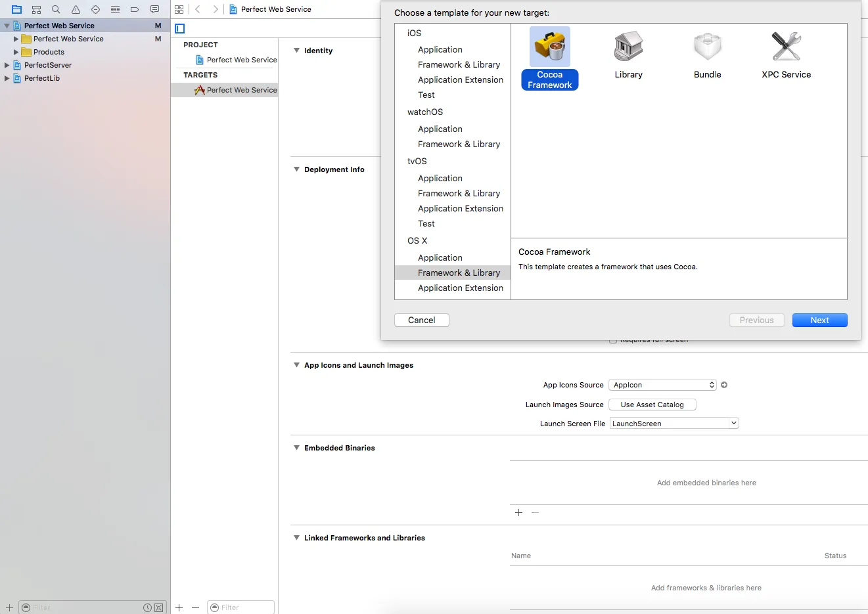Expand the PerfectLib project
Viewport: 868px width, 614px height.
click(x=7, y=78)
